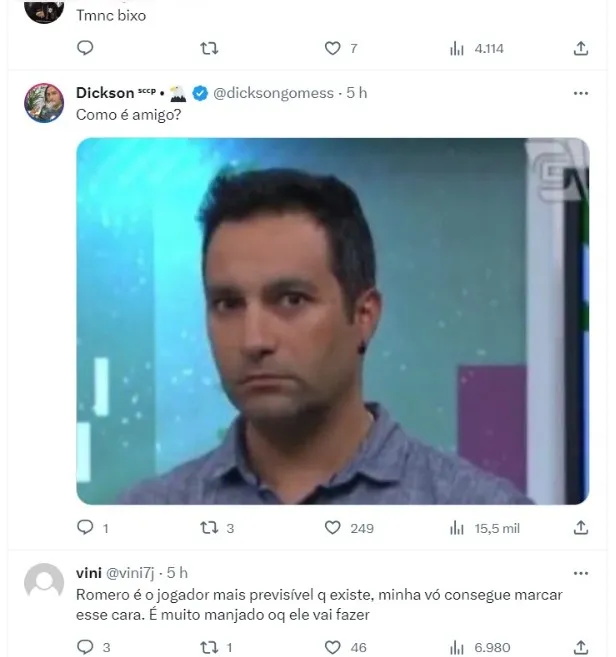Screen dimensions: 616x657
Task: Repost the Tmnc bixo tweet
Action: pos(209,48)
